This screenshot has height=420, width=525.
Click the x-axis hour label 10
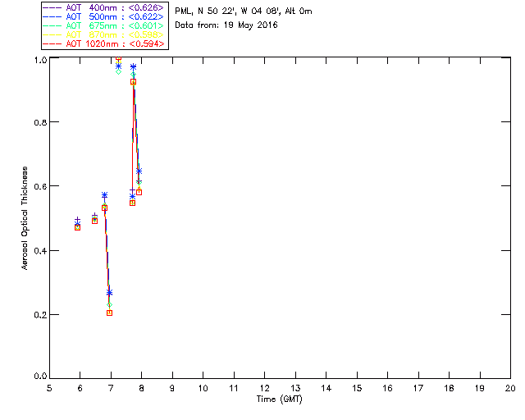coord(203,388)
